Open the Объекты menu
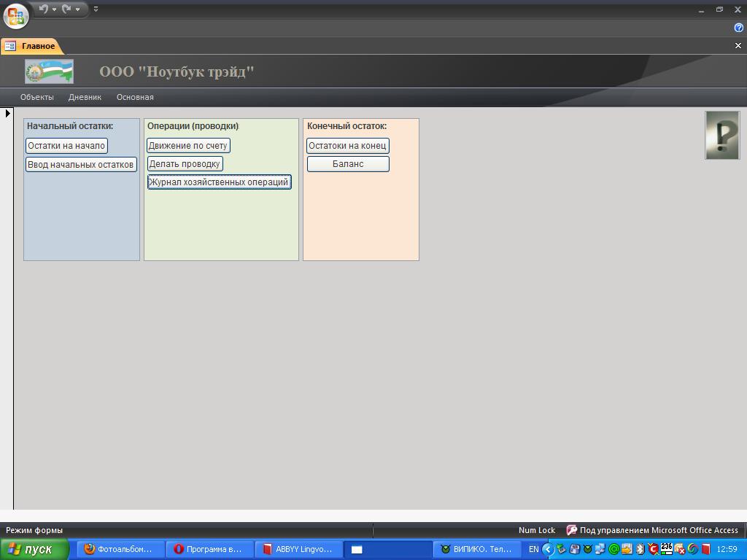Screen dimensions: 747x560 [x=36, y=97]
